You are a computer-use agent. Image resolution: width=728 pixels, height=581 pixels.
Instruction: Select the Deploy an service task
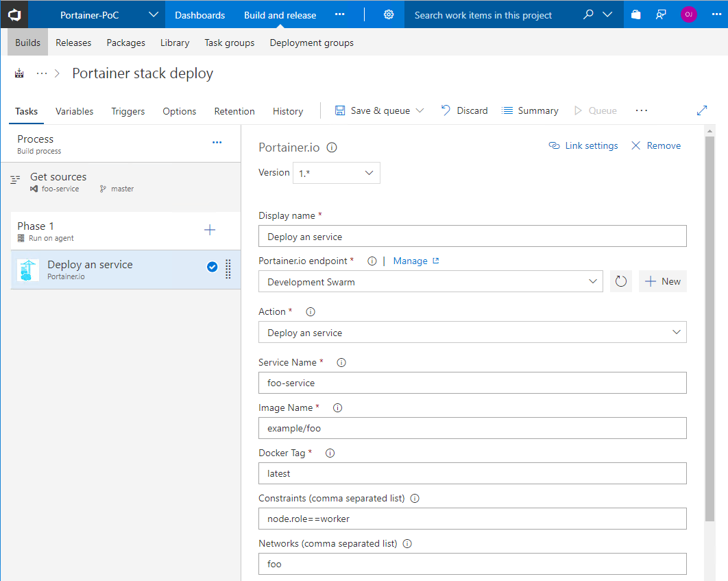125,270
